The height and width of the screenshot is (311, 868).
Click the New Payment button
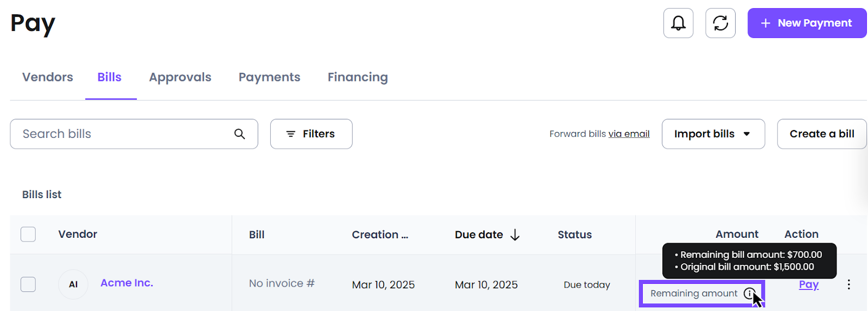pyautogui.click(x=807, y=23)
